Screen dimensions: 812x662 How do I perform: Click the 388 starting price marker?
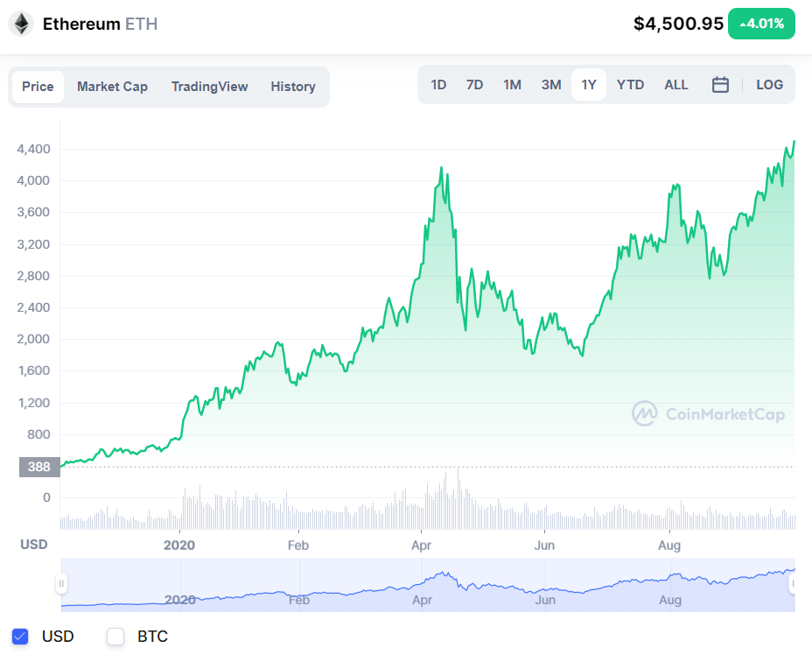(x=39, y=467)
